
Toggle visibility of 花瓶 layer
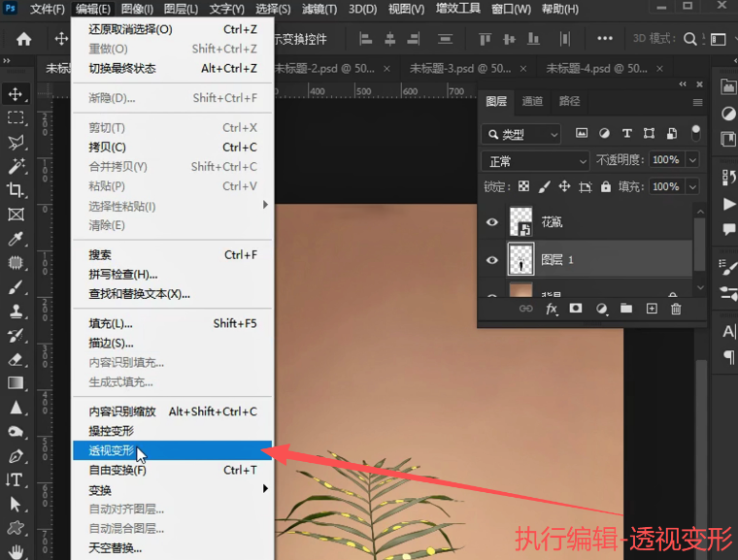(x=492, y=221)
